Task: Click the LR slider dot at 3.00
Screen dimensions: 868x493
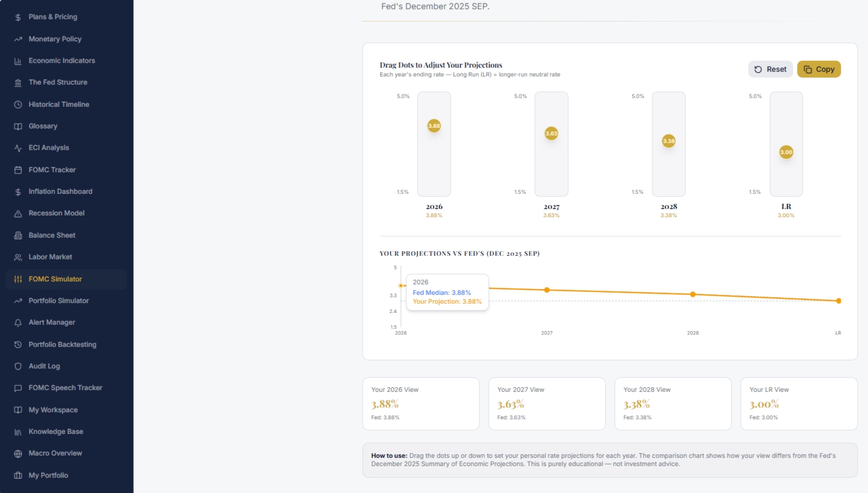Action: 786,152
